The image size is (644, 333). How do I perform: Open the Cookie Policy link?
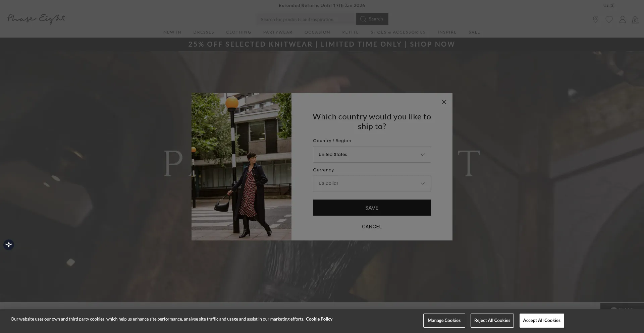coord(319,319)
